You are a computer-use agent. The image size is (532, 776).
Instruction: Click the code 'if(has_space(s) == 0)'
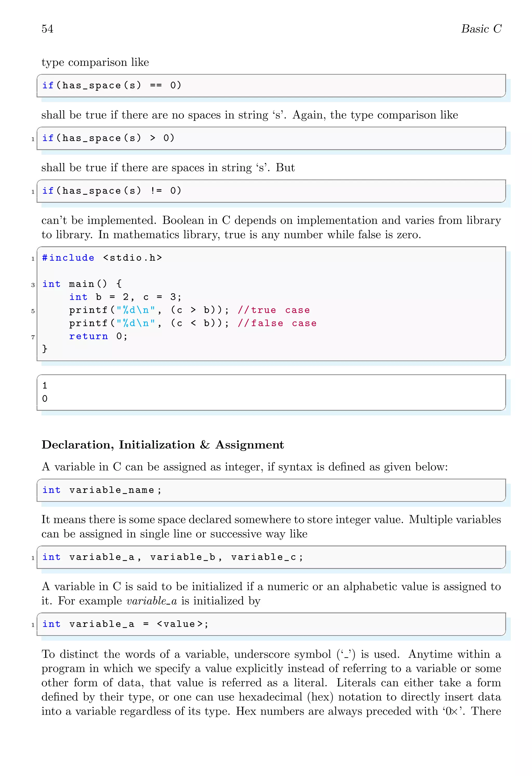point(111,85)
